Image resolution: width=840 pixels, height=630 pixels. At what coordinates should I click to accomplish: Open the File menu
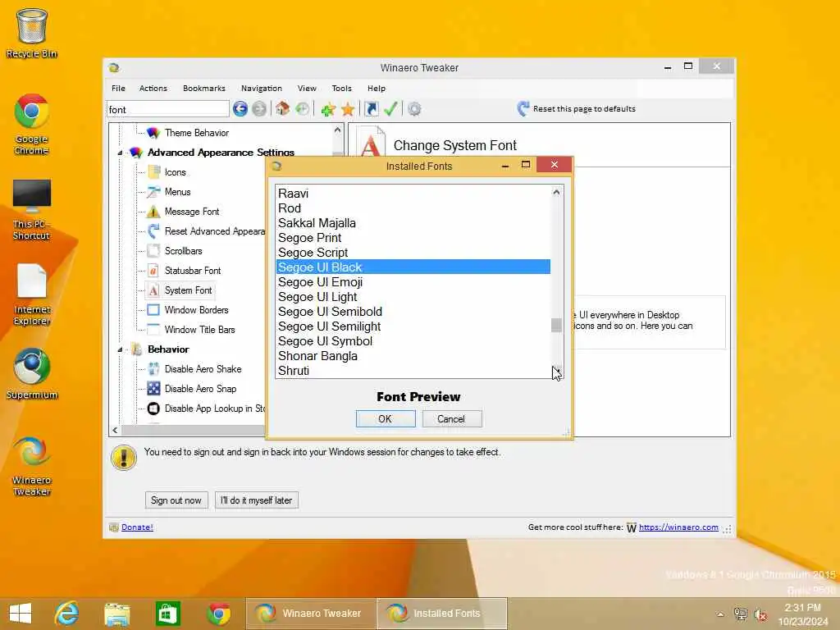point(118,89)
